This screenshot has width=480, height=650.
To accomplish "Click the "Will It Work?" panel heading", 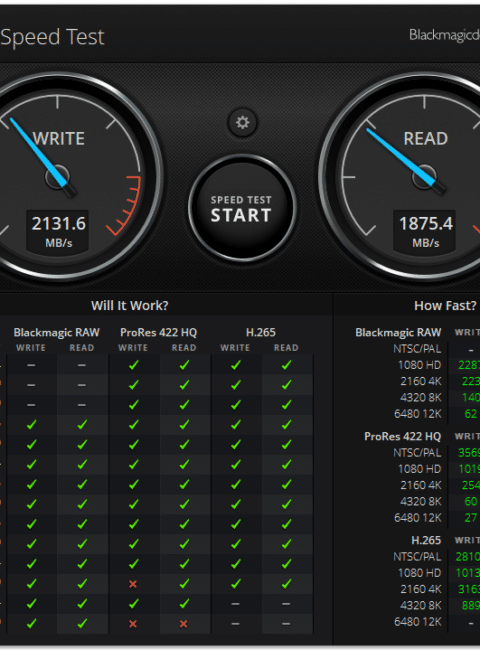I will tap(130, 306).
